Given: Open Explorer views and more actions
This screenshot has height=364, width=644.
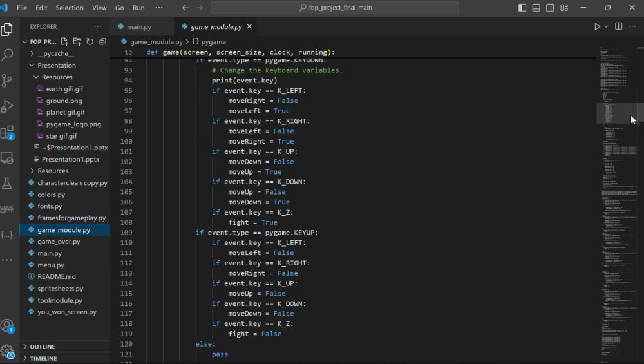Looking at the screenshot, I should [x=98, y=26].
